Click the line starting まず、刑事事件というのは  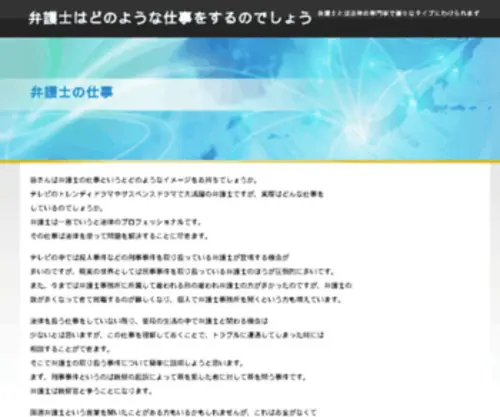pos(168,377)
